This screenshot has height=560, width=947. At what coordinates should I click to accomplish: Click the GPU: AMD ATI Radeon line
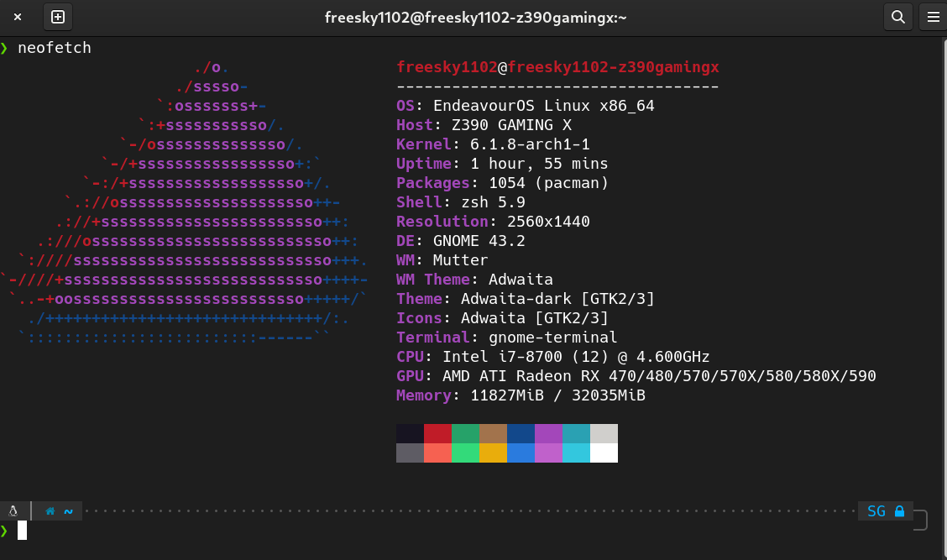pos(636,376)
